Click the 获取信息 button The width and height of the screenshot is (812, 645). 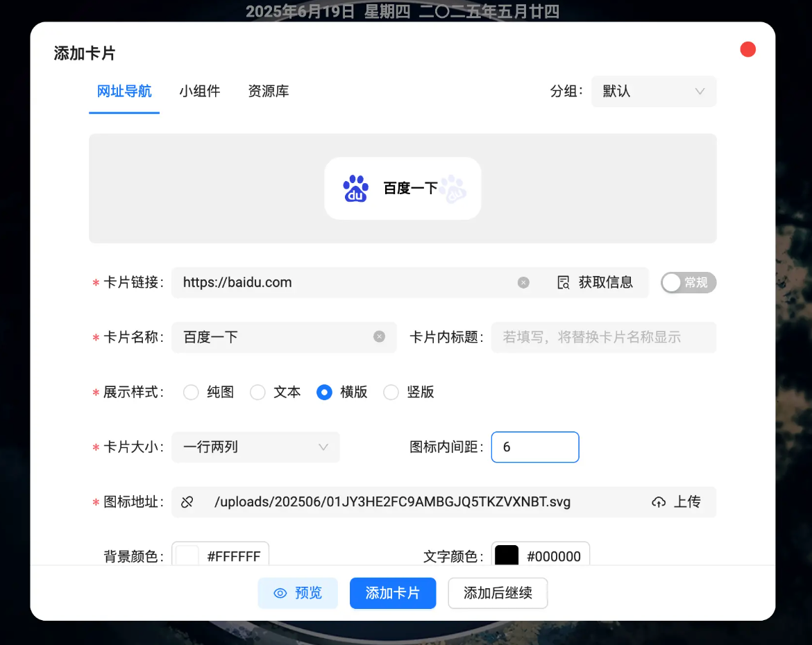pos(595,282)
